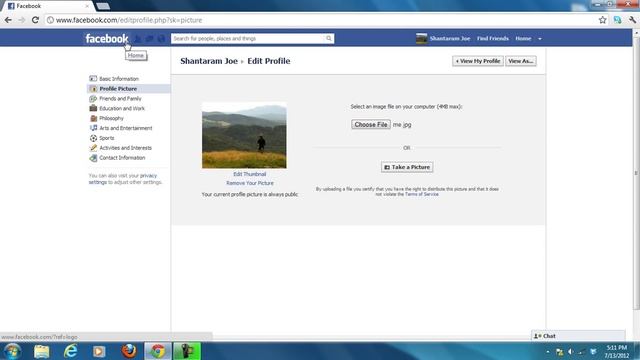Open Contact Information section
Screen dimensions: 640x360
click(122, 158)
